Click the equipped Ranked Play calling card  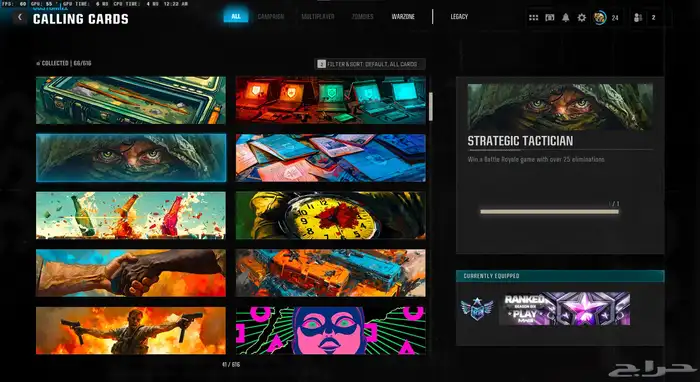pyautogui.click(x=564, y=309)
